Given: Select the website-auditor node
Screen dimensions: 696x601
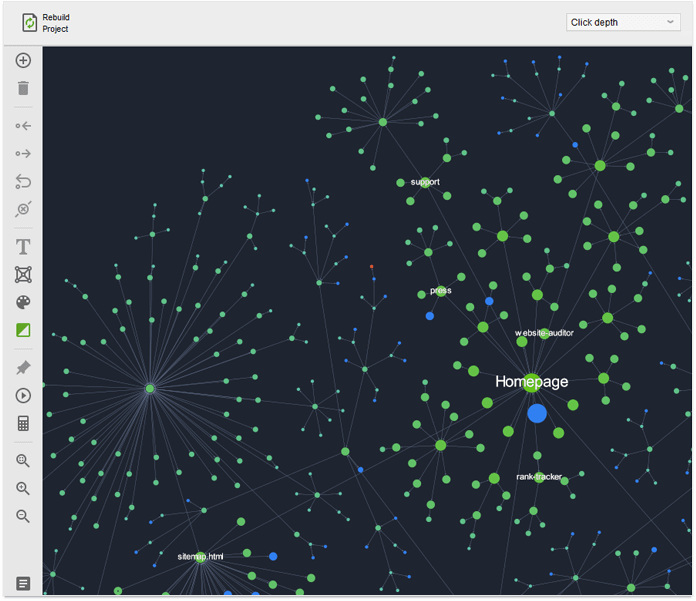Looking at the screenshot, I should [544, 334].
